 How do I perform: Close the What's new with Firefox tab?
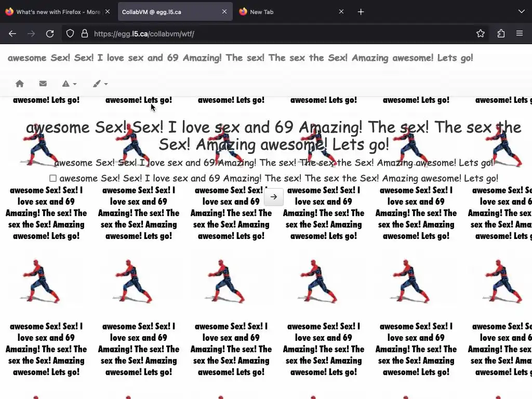tap(108, 11)
